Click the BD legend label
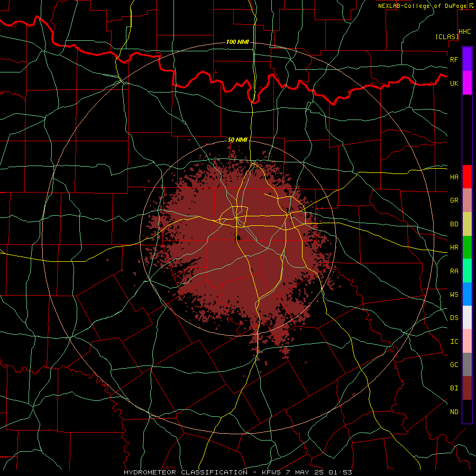Screen dimensions: 476x476 click(x=454, y=224)
